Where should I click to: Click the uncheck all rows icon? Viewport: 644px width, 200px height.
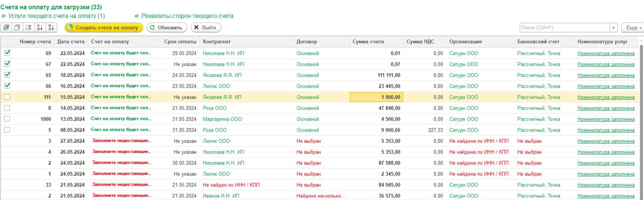17,27
